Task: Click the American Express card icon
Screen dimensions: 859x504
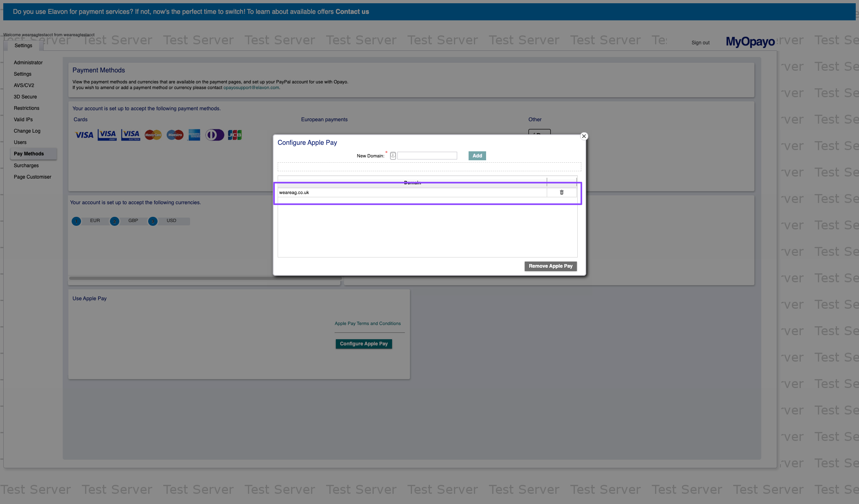Action: (194, 135)
